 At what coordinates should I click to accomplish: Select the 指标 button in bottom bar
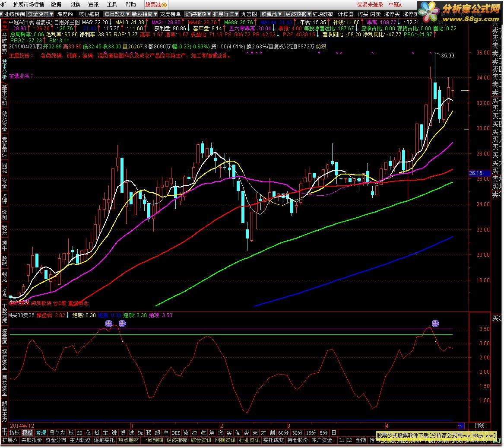(x=14, y=433)
